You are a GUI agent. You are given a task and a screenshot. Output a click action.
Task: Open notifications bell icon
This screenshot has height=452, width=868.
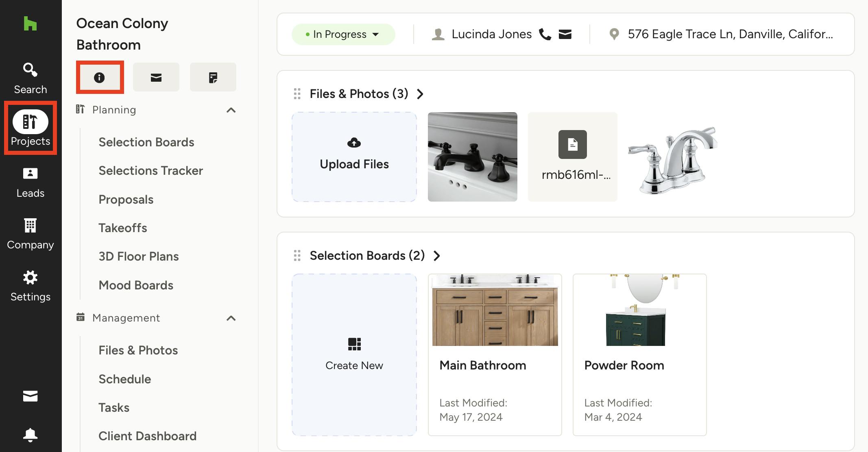pos(31,435)
